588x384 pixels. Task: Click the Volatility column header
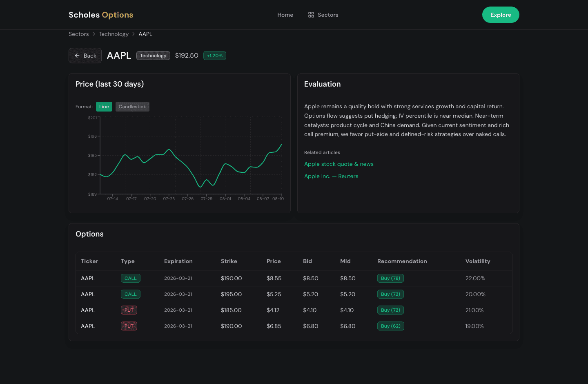pos(478,261)
